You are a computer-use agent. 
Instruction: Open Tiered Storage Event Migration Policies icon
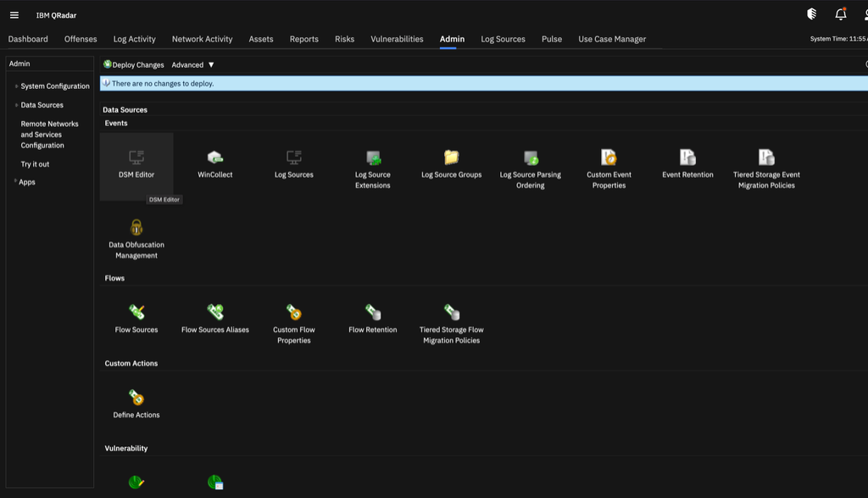pos(766,158)
